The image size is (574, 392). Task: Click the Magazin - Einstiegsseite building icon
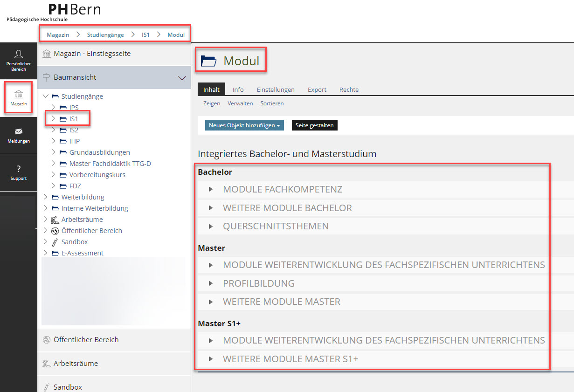tap(47, 54)
